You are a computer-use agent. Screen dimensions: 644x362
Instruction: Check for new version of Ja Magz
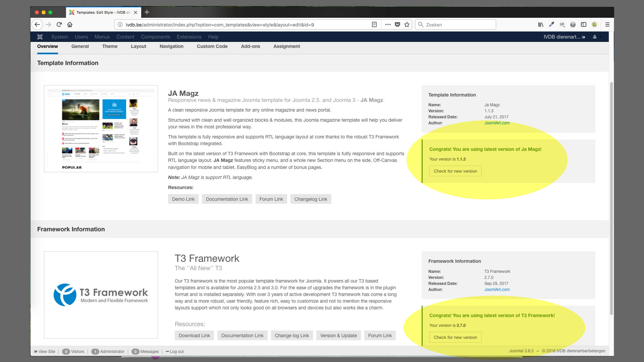point(455,171)
